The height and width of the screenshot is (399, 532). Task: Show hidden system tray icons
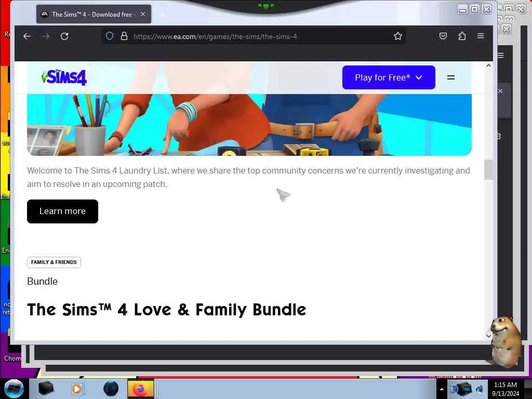[x=442, y=389]
